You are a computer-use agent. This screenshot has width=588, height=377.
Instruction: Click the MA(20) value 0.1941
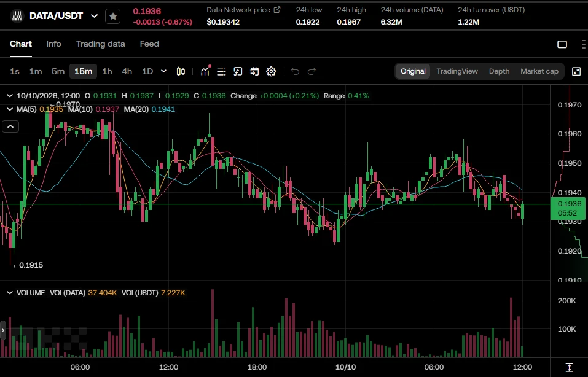pos(163,109)
